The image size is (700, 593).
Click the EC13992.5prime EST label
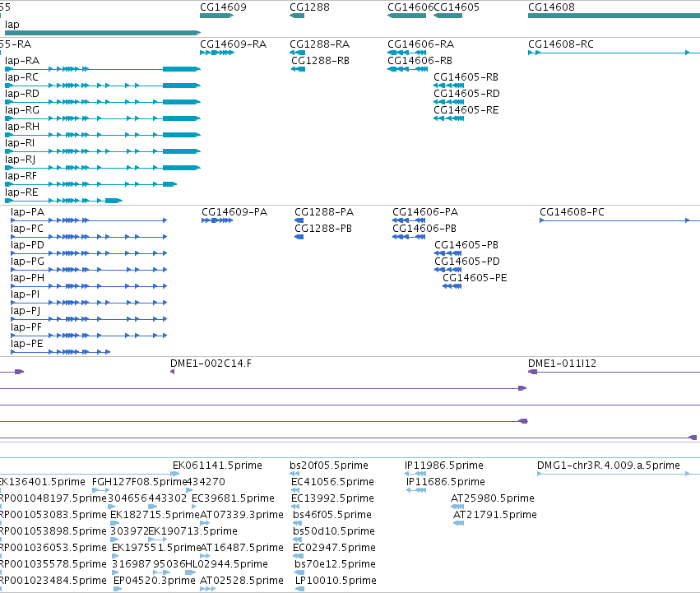tap(332, 498)
